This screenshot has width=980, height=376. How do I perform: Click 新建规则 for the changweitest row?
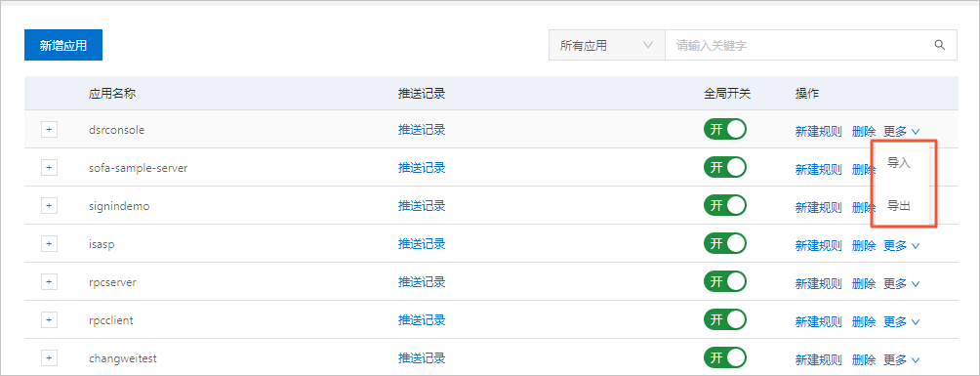pos(819,360)
